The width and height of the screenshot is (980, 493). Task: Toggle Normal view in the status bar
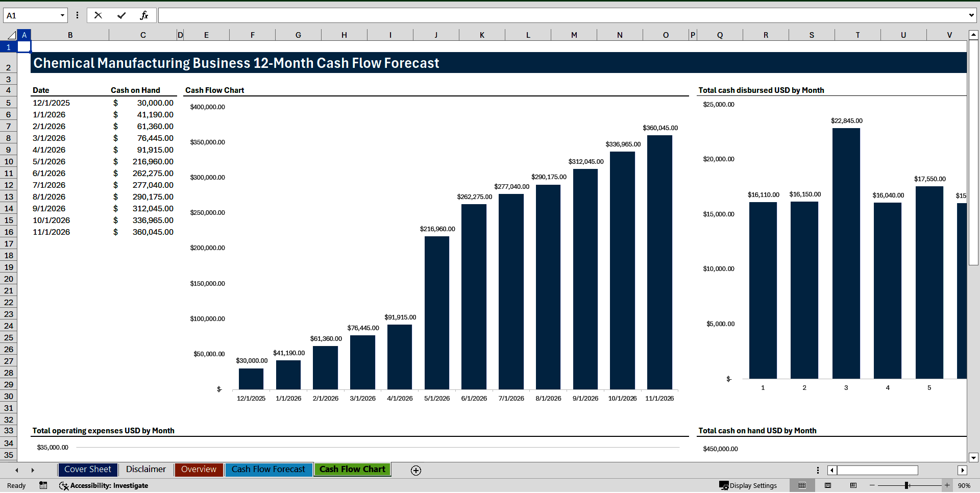pyautogui.click(x=802, y=485)
